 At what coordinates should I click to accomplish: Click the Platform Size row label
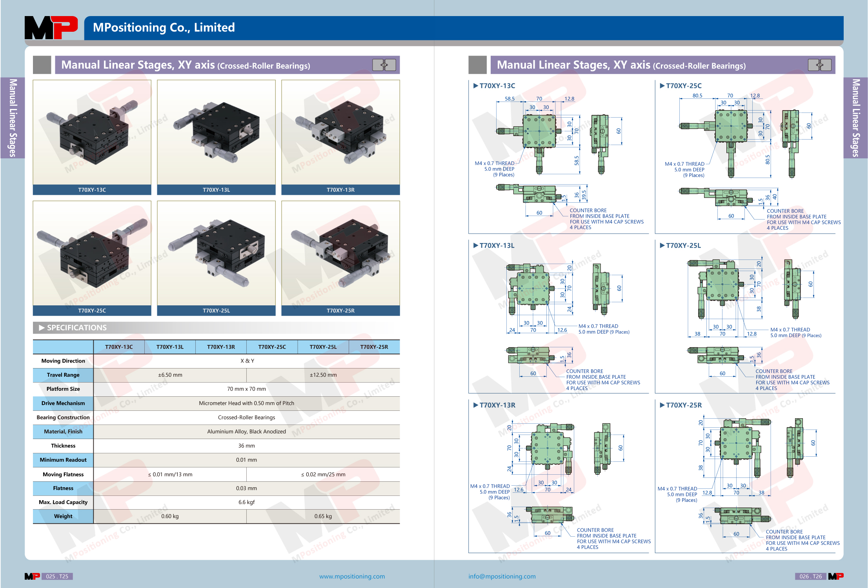[63, 389]
